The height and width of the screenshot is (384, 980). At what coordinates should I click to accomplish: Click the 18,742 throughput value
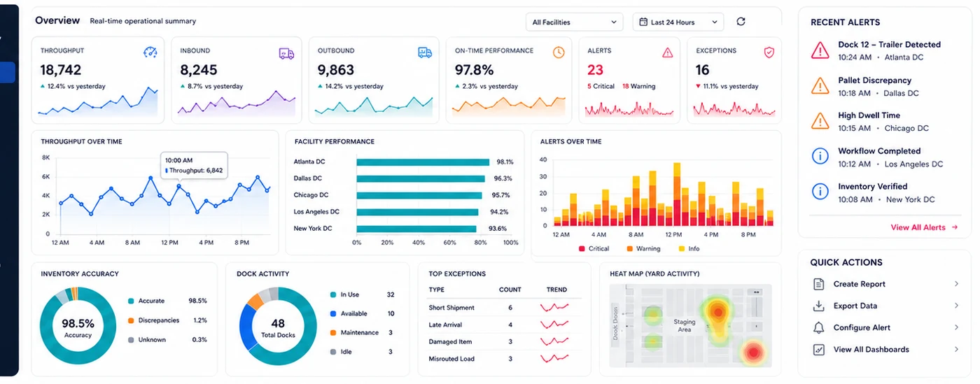coord(61,70)
